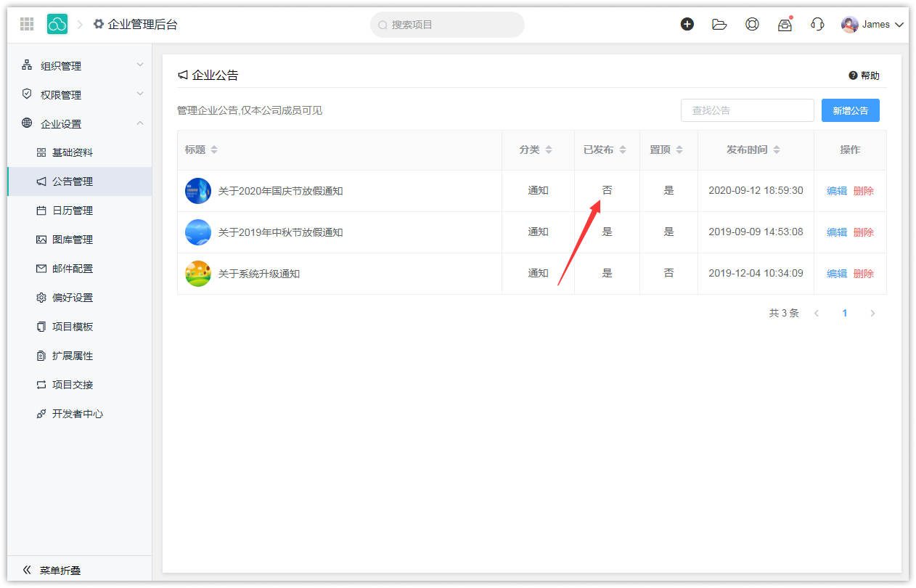Expand the 权限管理 menu
Screen dimensions: 916x588
80,94
